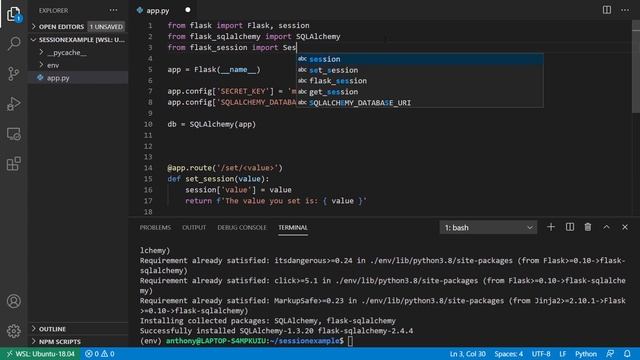Click Spaces: 4 indentation setting
640x360 pixels.
(x=509, y=354)
